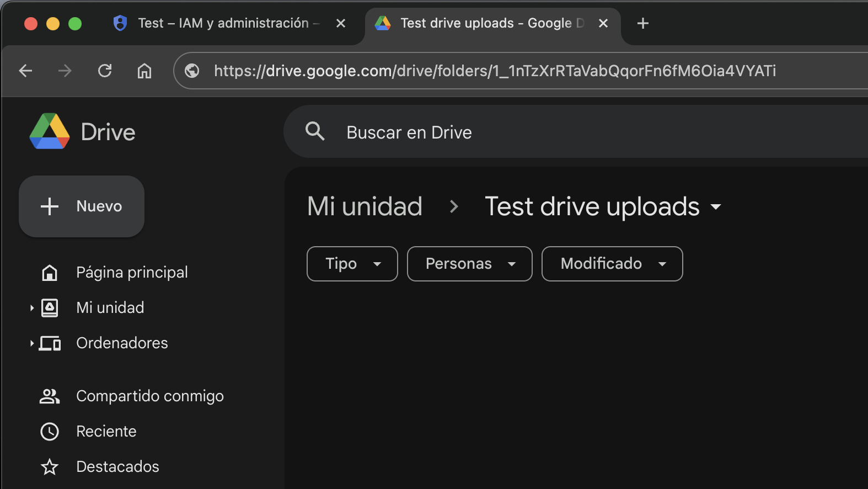This screenshot has width=868, height=489.
Task: Go back with the browser back arrow
Action: coord(25,71)
